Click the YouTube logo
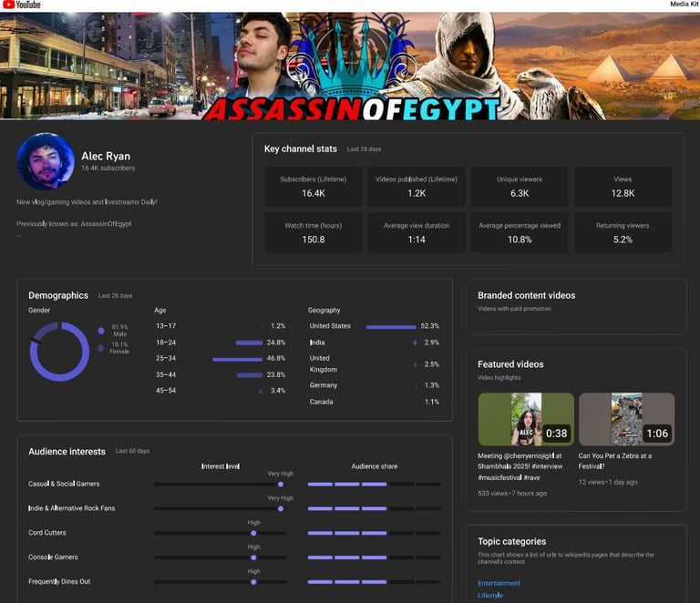The height and width of the screenshot is (603, 700). (22, 5)
